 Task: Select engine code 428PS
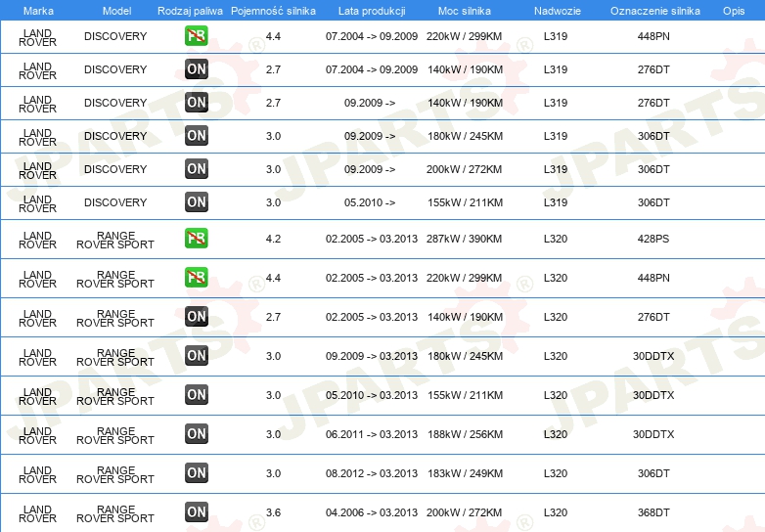(653, 239)
